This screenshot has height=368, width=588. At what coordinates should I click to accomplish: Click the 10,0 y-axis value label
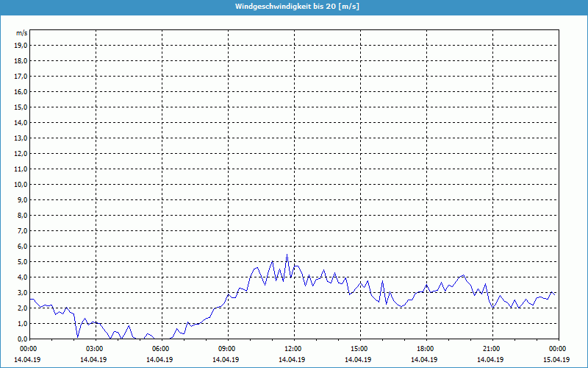[21, 184]
